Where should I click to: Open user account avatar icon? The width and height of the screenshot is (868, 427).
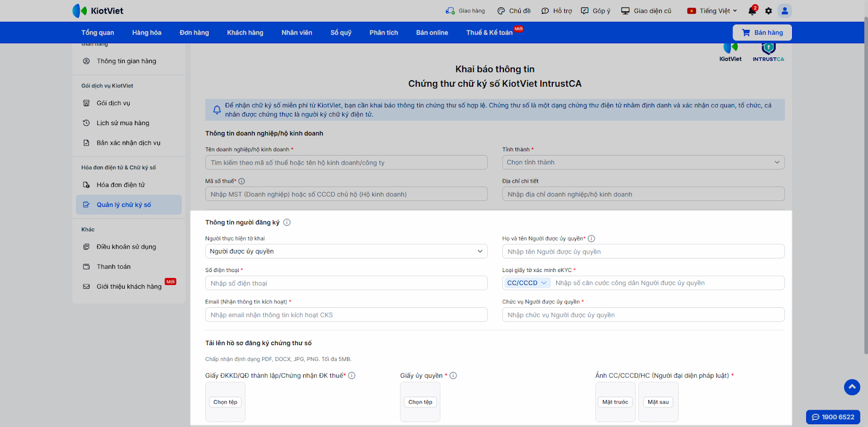pyautogui.click(x=784, y=11)
